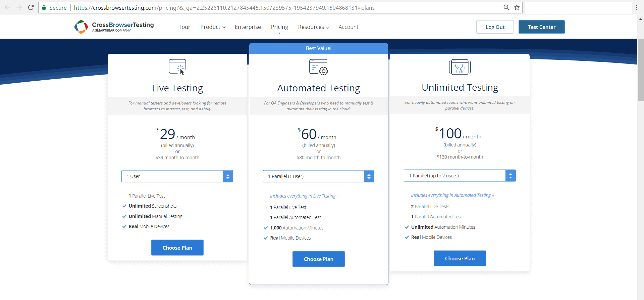Expand the Product menu
Screen dimensions: 644x300
(x=213, y=27)
